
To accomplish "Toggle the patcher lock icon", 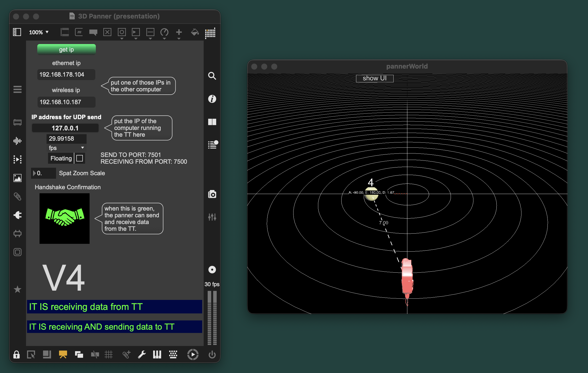I will (17, 355).
